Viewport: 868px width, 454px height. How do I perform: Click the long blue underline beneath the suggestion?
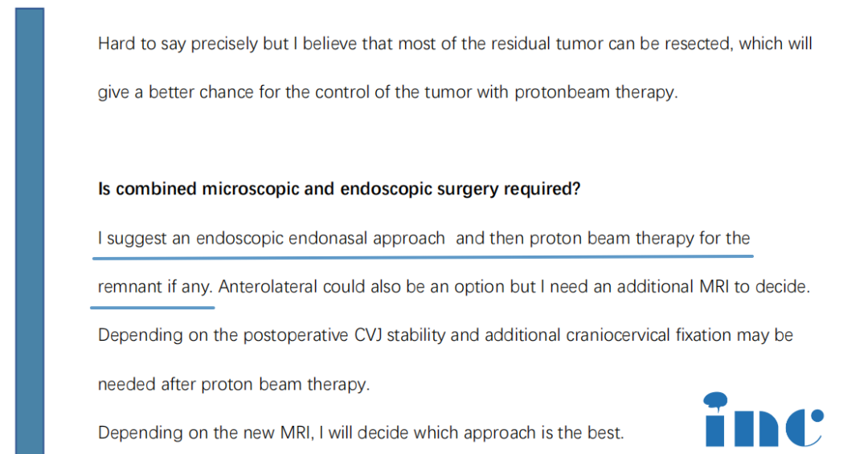point(423,257)
